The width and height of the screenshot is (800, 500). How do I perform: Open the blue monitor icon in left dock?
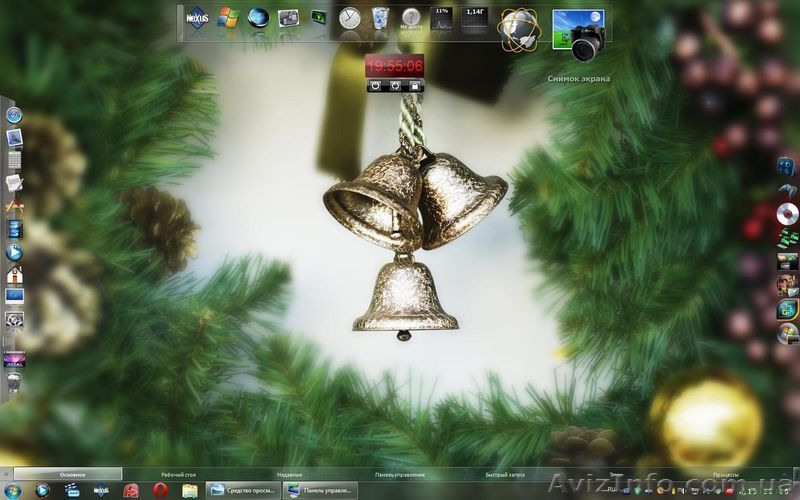[x=14, y=296]
